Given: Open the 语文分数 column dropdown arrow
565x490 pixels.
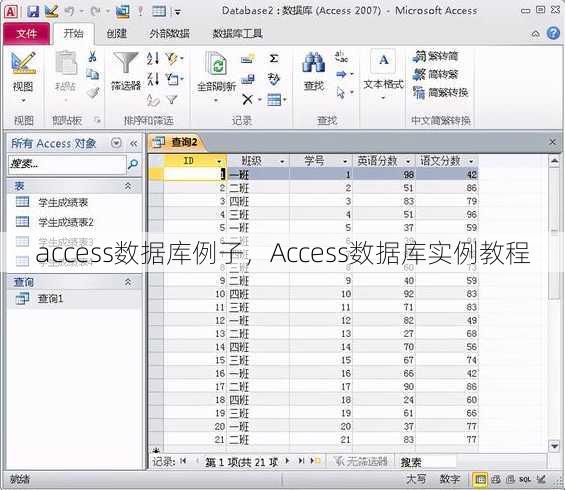Looking at the screenshot, I should 471,161.
